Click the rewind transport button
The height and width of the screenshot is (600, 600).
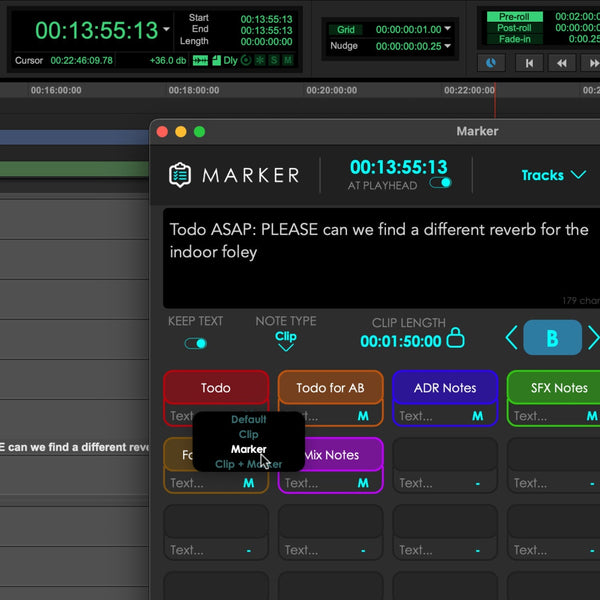562,63
